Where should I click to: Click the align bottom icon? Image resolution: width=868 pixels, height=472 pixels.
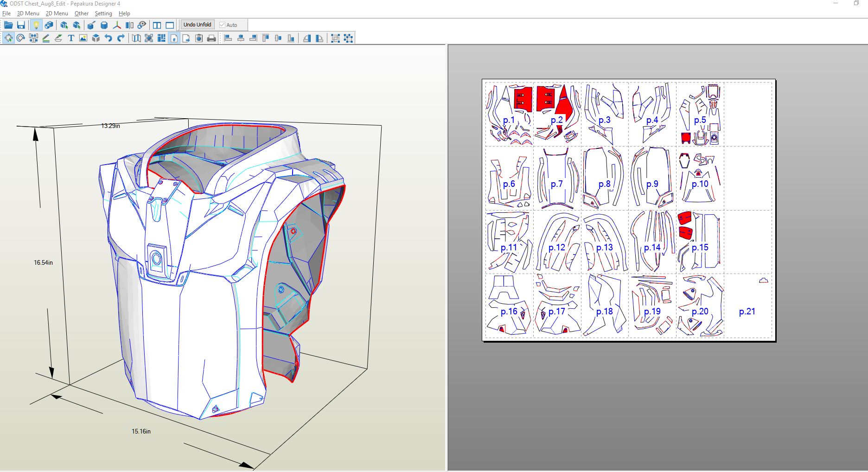click(x=291, y=38)
